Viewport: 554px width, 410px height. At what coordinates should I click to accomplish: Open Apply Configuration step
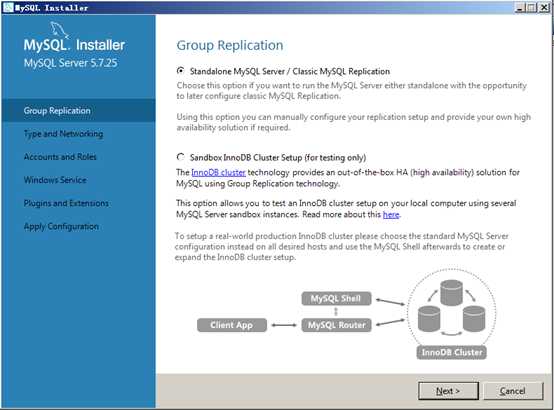pos(61,226)
